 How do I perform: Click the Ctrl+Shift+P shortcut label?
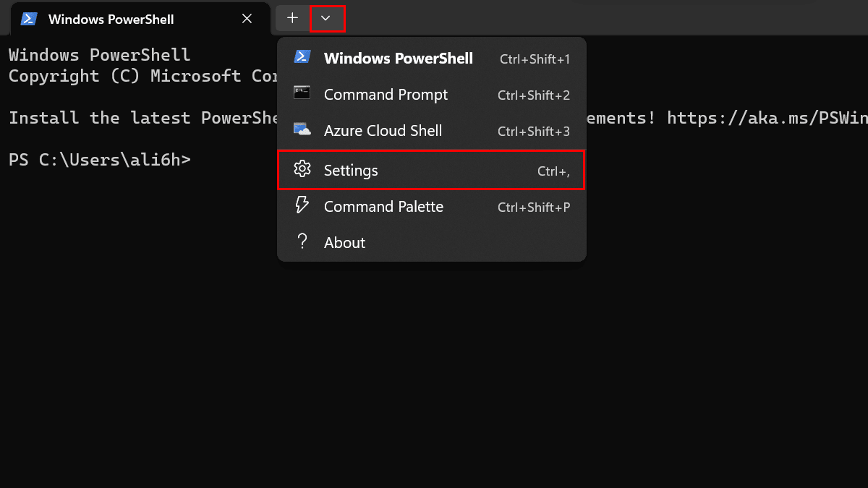point(534,207)
